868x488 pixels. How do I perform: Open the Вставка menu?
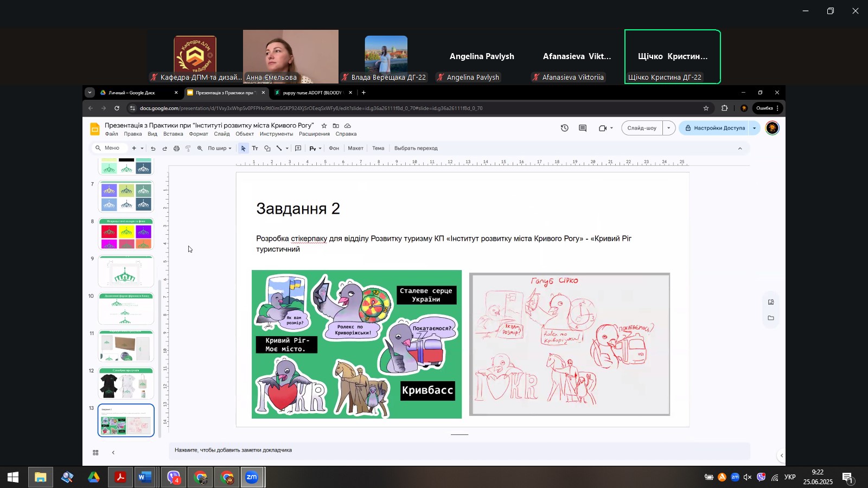click(173, 134)
